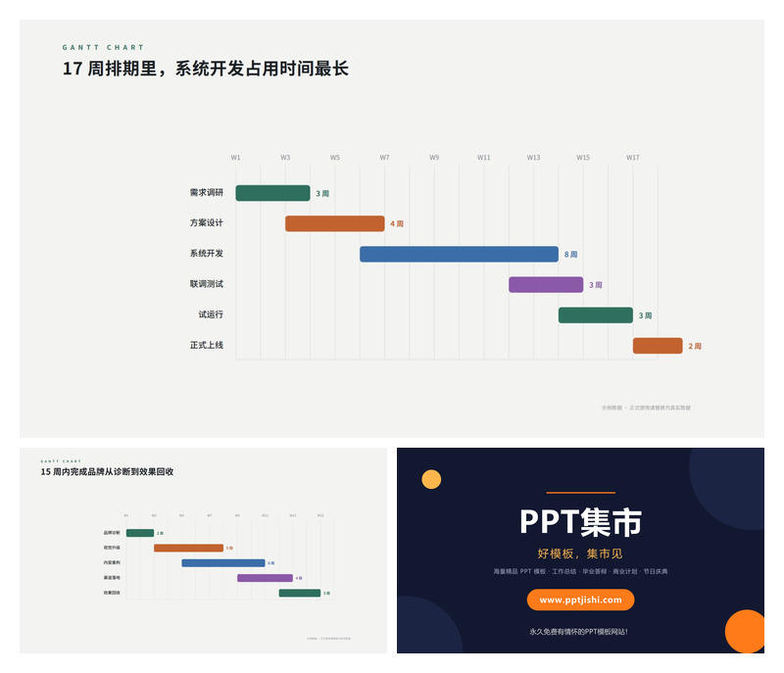Screen dimensions: 784x673
Task: Click the 试运行 row label
Action: pos(211,314)
